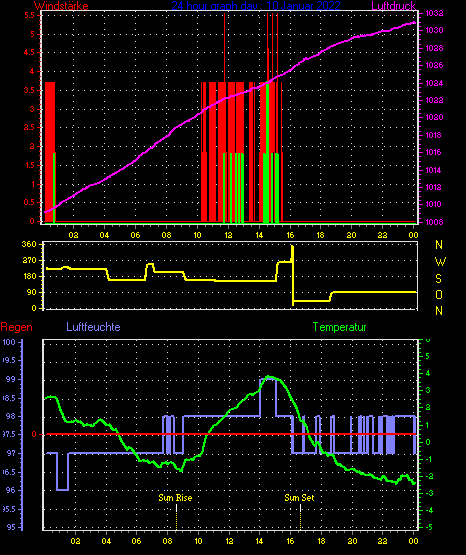The height and width of the screenshot is (555, 466).
Task: Click the Regen legend label
Action: pyautogui.click(x=16, y=327)
